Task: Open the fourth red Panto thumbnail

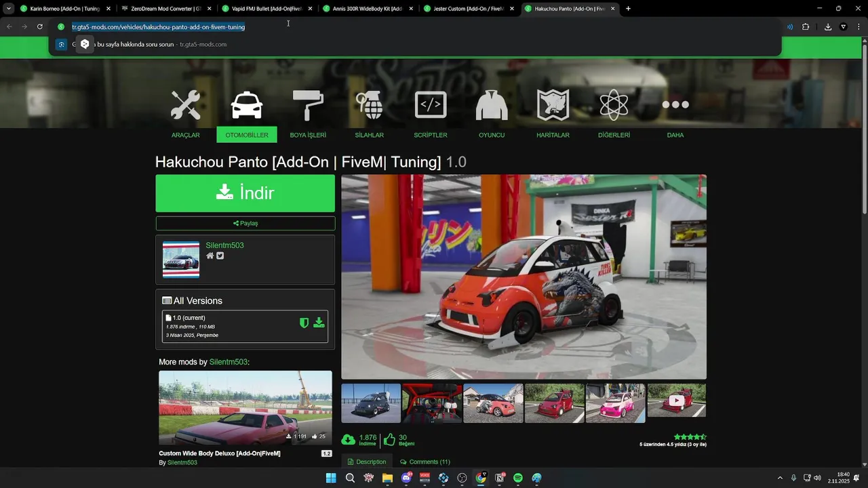Action: click(554, 403)
